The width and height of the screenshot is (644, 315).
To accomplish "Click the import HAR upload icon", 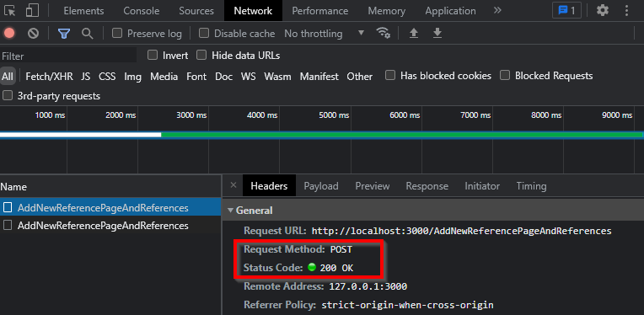I will [414, 33].
